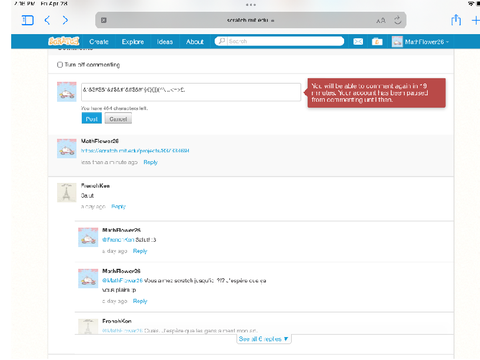This screenshot has height=360, width=480.
Task: Open the three-dot multitasking menu at top
Action: coord(251,5)
